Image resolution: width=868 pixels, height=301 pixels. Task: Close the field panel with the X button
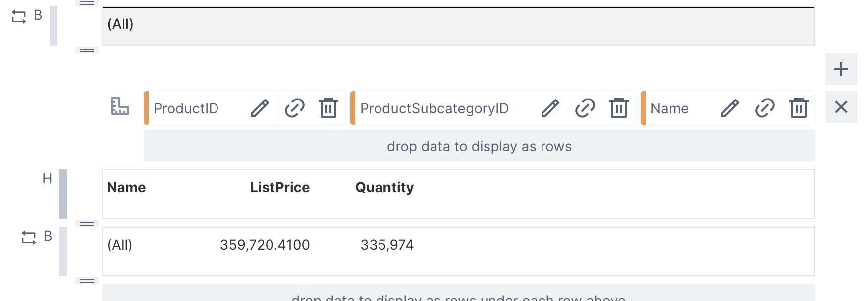tap(841, 107)
